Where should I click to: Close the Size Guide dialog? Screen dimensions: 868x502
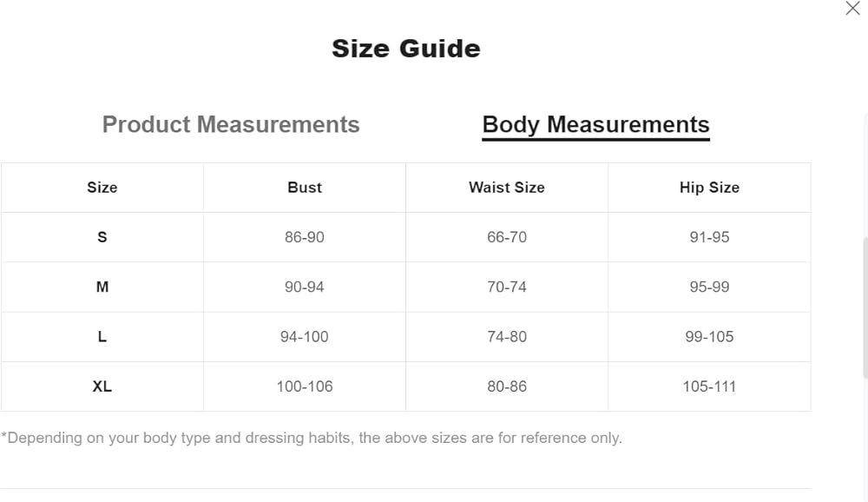pos(852,9)
